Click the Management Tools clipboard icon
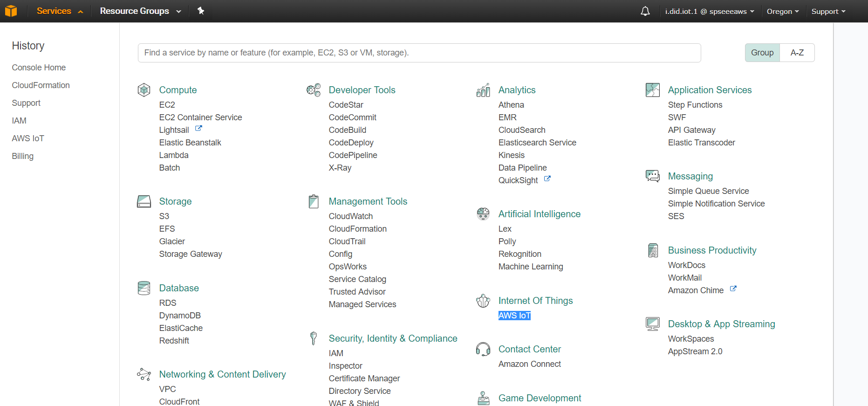Image resolution: width=868 pixels, height=406 pixels. click(314, 201)
